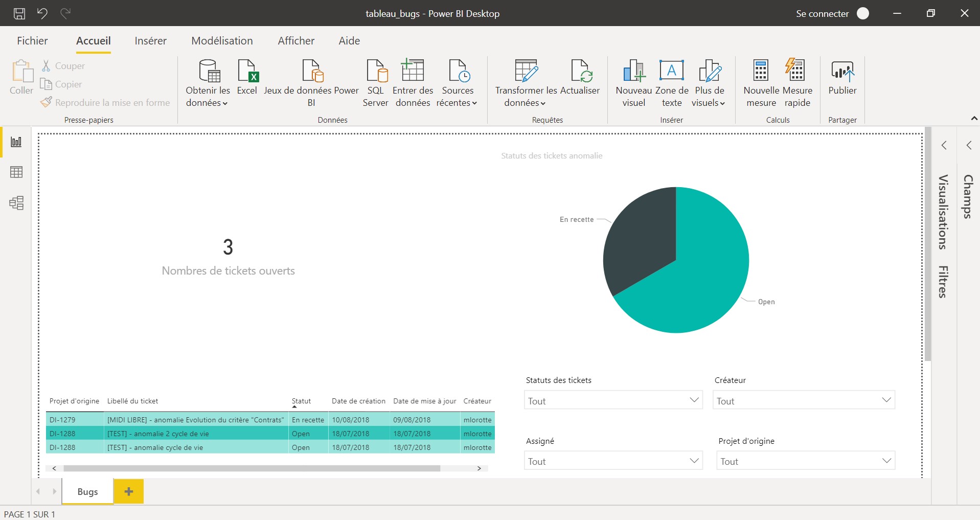Collapse the ribbon with the up chevron

click(974, 119)
